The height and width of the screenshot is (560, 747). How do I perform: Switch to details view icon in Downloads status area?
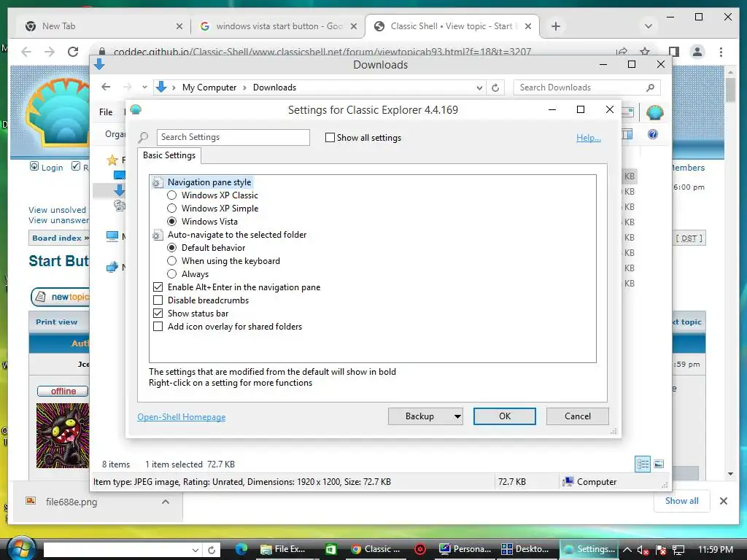point(643,464)
